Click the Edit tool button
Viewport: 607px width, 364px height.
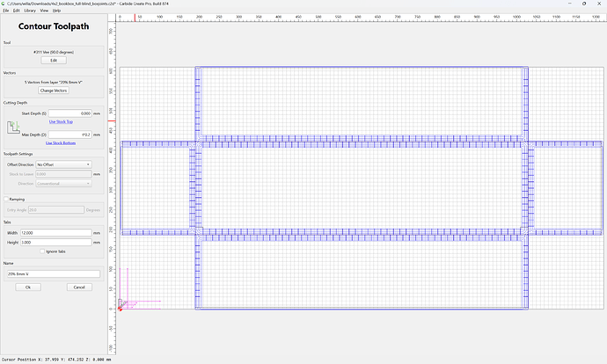(x=54, y=61)
